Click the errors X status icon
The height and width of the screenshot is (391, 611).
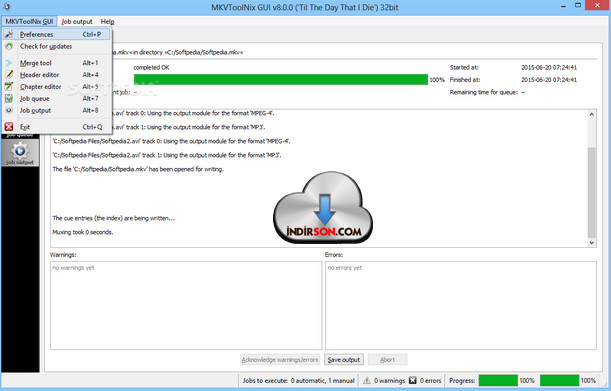[413, 380]
